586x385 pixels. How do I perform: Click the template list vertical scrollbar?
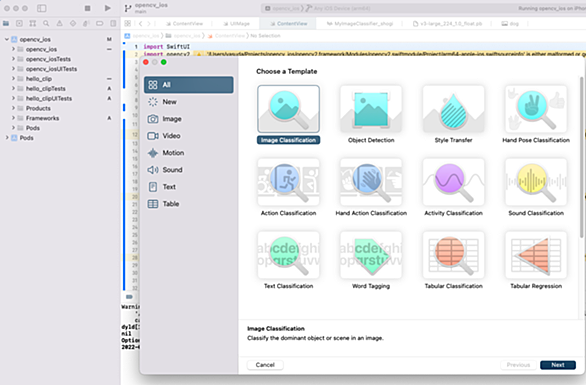pyautogui.click(x=581, y=157)
